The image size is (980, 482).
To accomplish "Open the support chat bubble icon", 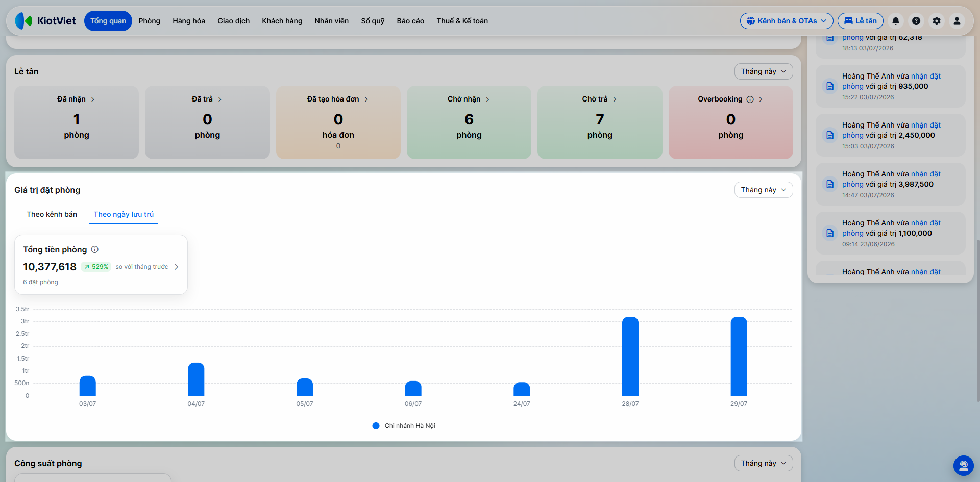I will click(x=964, y=466).
